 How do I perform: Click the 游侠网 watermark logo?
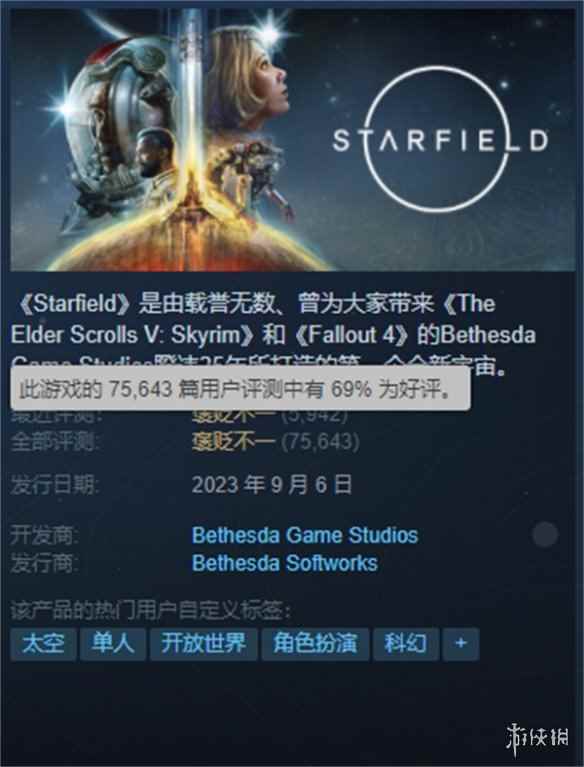[537, 737]
